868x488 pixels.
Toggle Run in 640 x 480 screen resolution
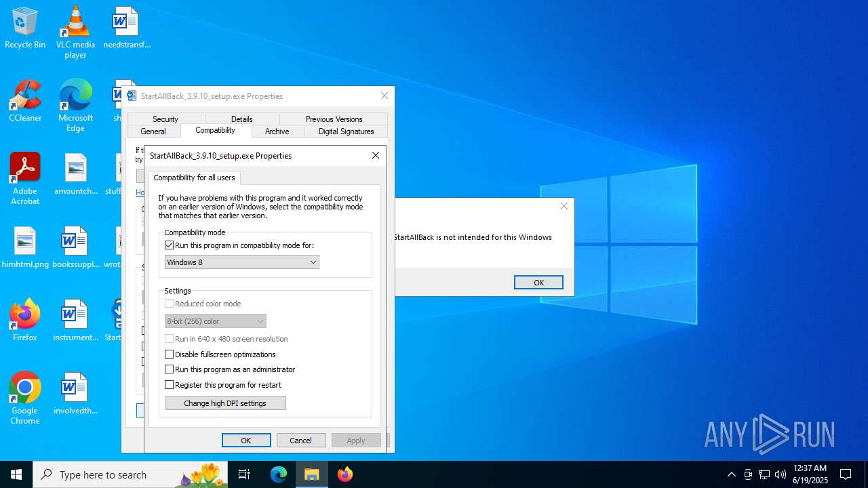coord(170,339)
